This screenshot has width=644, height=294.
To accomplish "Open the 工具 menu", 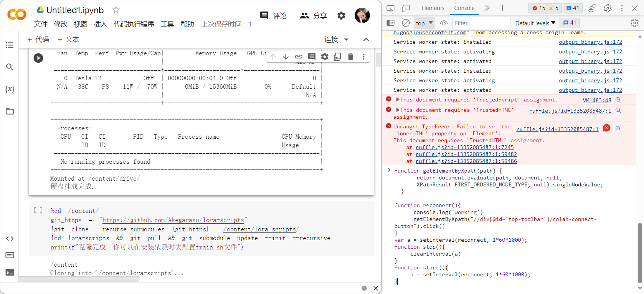I will coord(167,24).
